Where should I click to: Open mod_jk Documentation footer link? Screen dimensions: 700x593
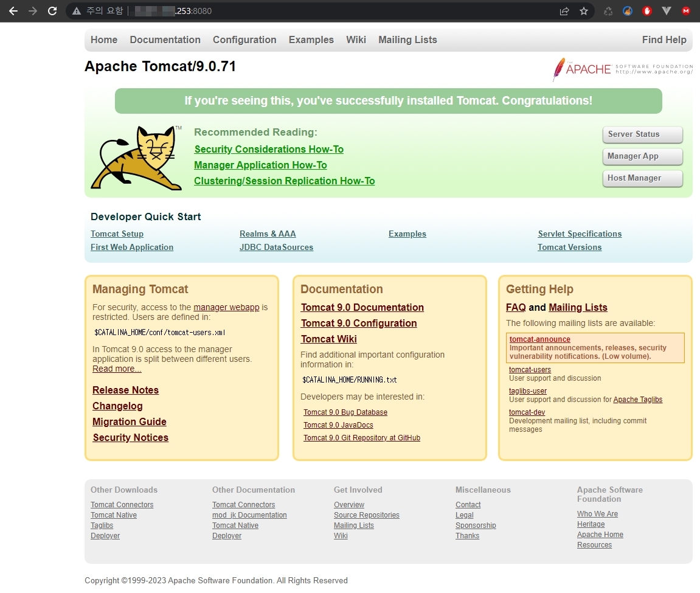pos(249,515)
